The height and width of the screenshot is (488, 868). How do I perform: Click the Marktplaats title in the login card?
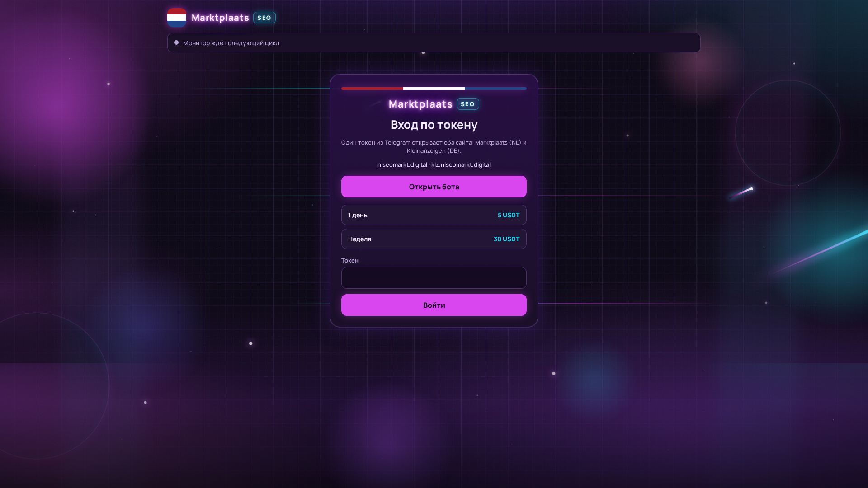[420, 104]
